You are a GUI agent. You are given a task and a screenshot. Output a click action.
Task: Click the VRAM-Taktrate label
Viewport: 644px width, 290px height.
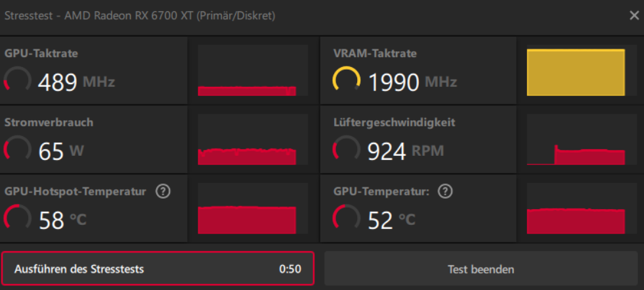point(375,53)
